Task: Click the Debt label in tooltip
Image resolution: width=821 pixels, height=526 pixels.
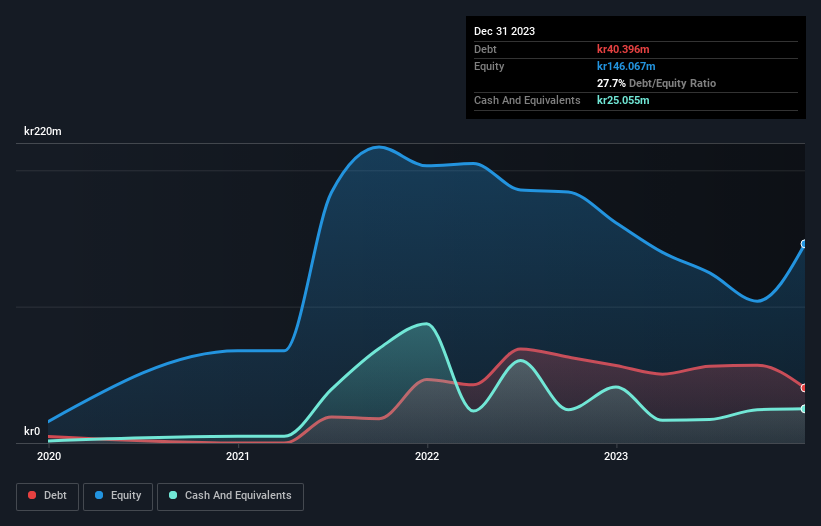Action: (485, 49)
